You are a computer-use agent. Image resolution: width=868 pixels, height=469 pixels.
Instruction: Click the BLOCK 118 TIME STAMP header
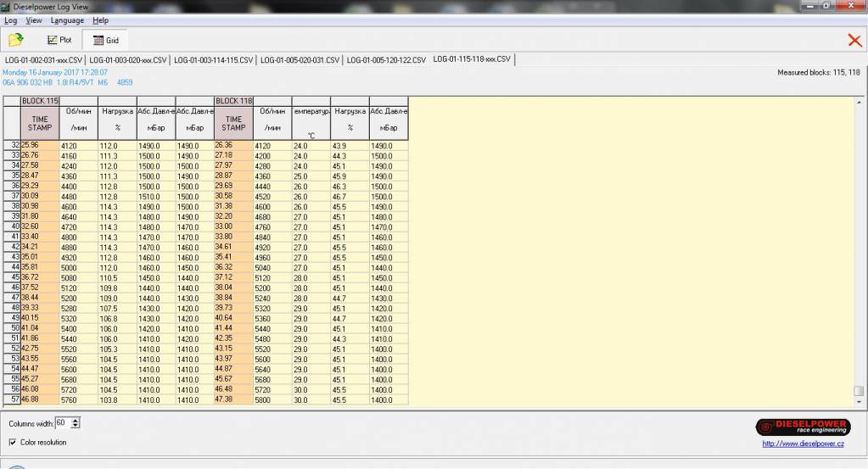[x=233, y=124]
